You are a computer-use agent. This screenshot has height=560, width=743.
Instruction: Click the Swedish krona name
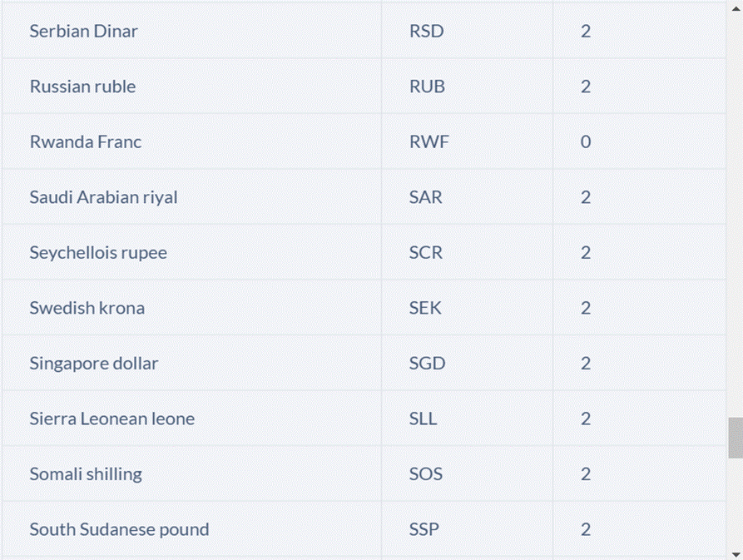click(x=87, y=308)
